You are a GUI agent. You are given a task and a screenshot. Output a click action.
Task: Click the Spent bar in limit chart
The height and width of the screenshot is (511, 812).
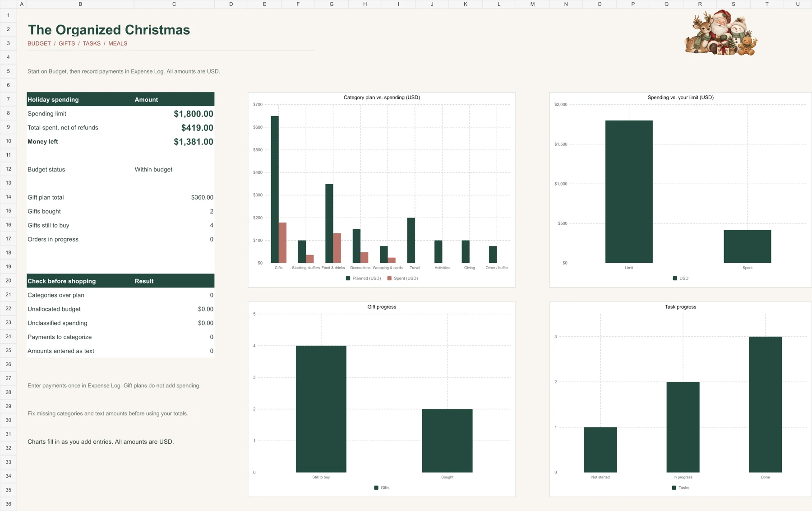747,246
